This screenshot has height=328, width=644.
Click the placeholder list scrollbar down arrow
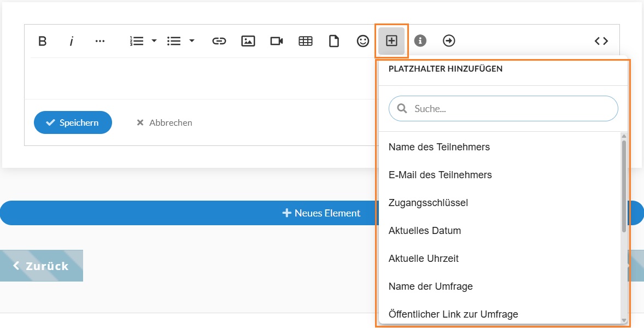(x=624, y=320)
